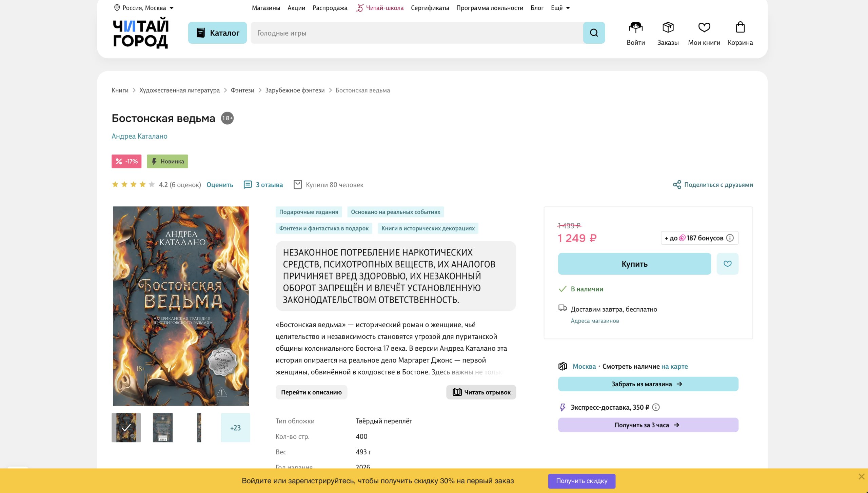Add book to favorites with heart button
Viewport: 868px width, 493px height.
click(727, 264)
